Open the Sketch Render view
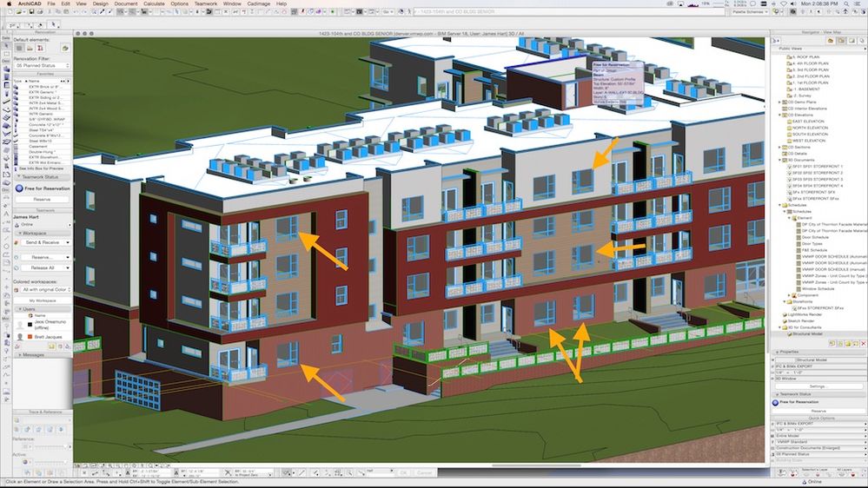This screenshot has width=868, height=488. (798, 321)
